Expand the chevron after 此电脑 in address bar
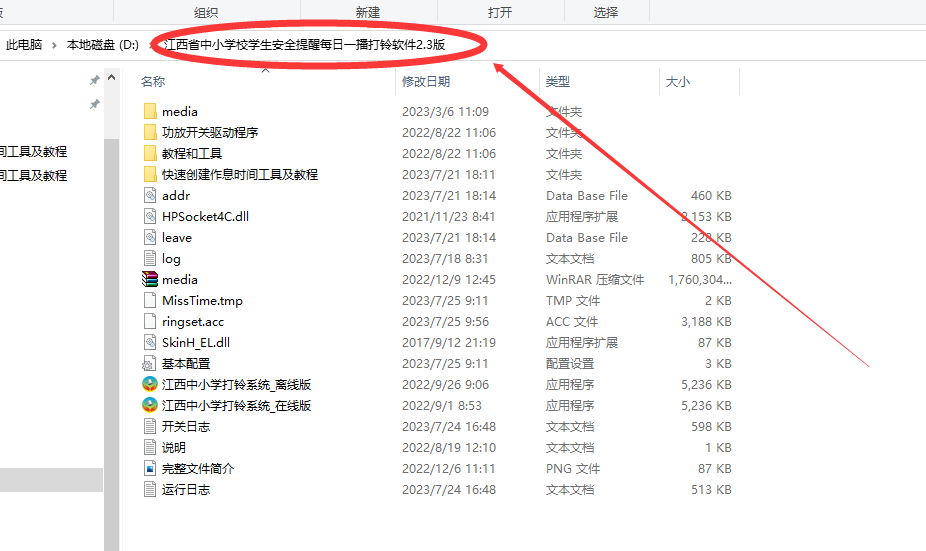This screenshot has height=551, width=926. coord(54,45)
